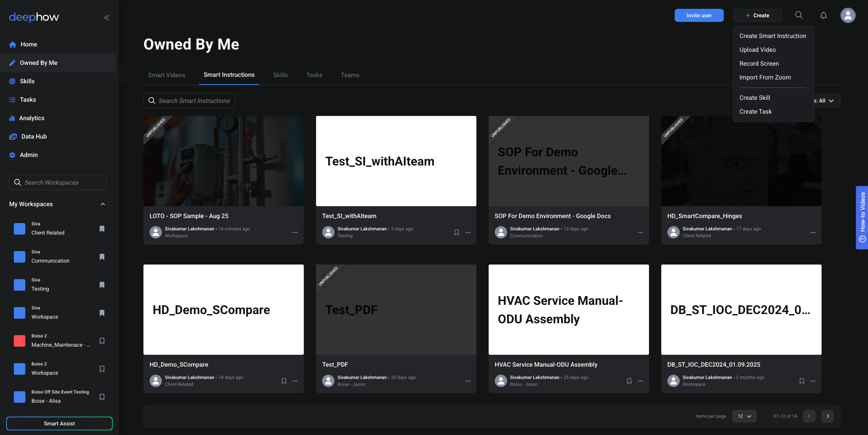
Task: Open the search magnifier icon in header
Action: coord(799,15)
